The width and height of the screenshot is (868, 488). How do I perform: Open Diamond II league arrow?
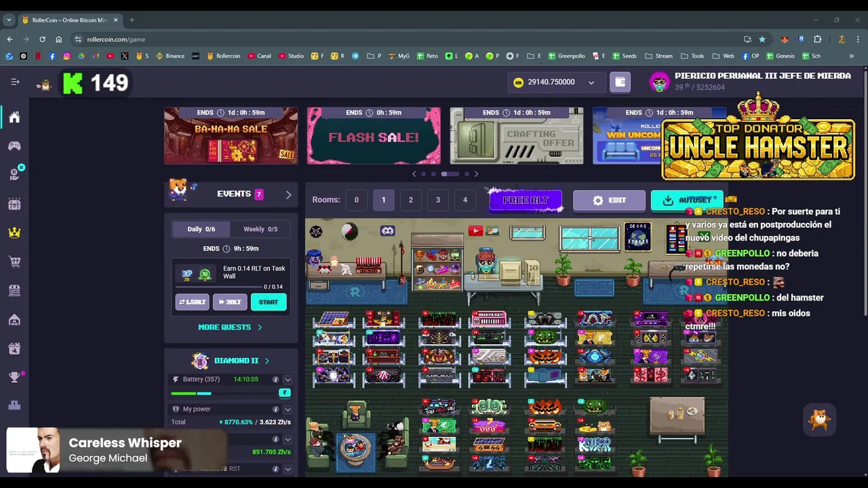(267, 361)
